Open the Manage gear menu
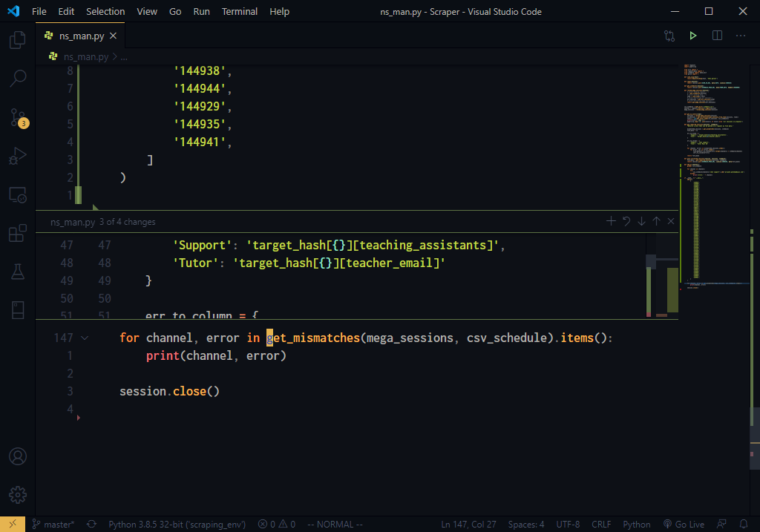Image resolution: width=760 pixels, height=532 pixels. tap(18, 495)
